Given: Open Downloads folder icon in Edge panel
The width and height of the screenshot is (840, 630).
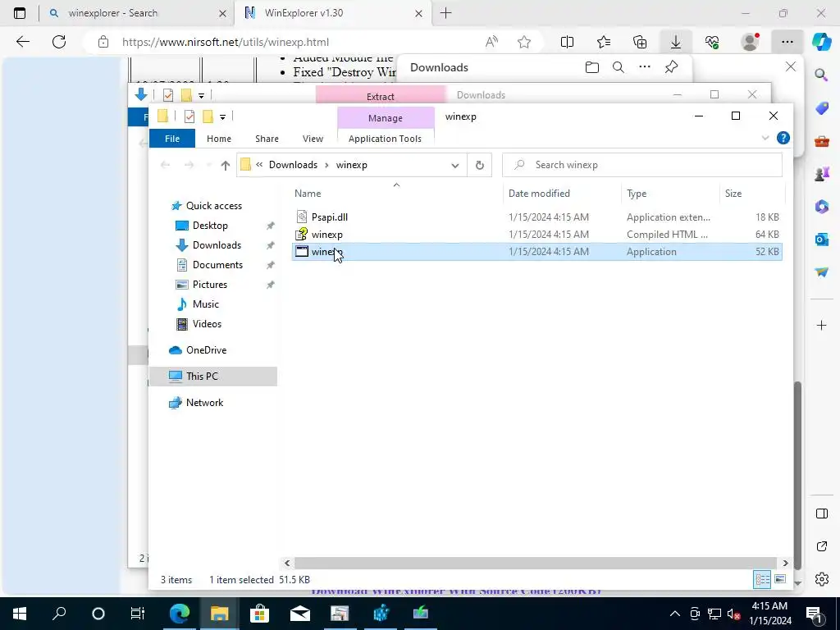Looking at the screenshot, I should 592,67.
